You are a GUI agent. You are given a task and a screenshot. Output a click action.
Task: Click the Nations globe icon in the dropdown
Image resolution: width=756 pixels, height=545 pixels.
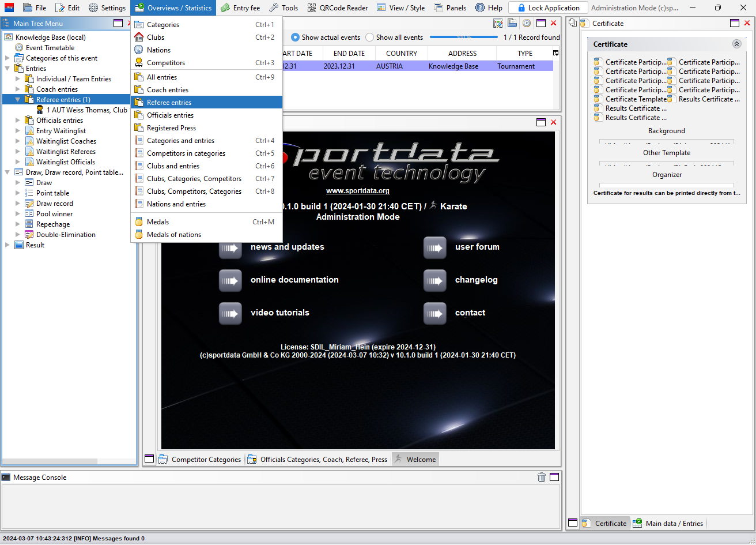click(139, 50)
